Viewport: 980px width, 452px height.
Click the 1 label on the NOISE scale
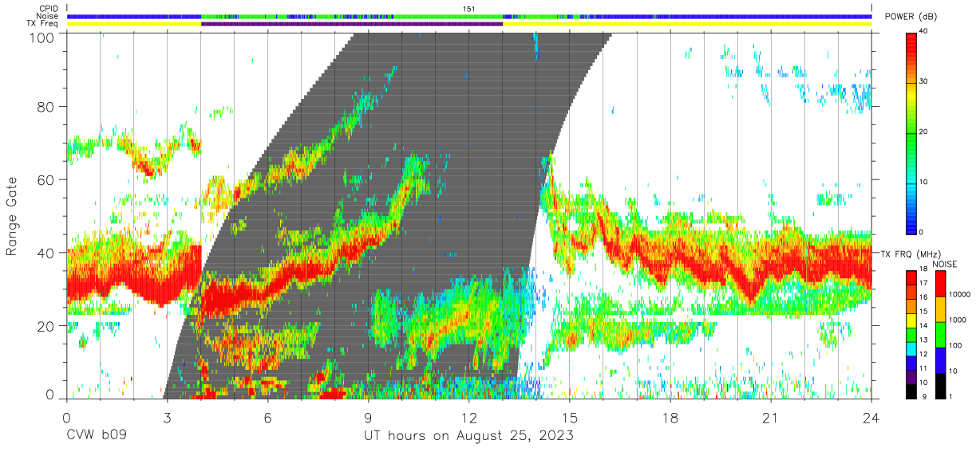(949, 396)
